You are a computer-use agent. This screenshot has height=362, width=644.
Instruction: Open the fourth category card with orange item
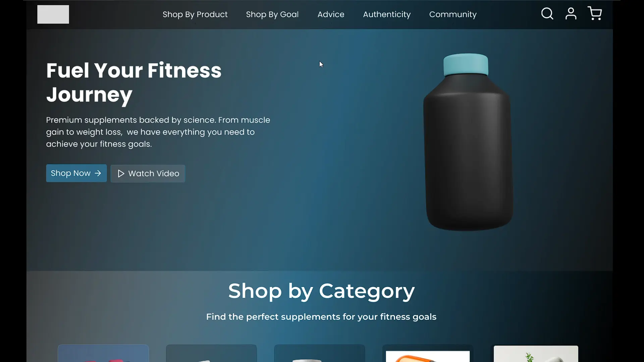(x=428, y=353)
